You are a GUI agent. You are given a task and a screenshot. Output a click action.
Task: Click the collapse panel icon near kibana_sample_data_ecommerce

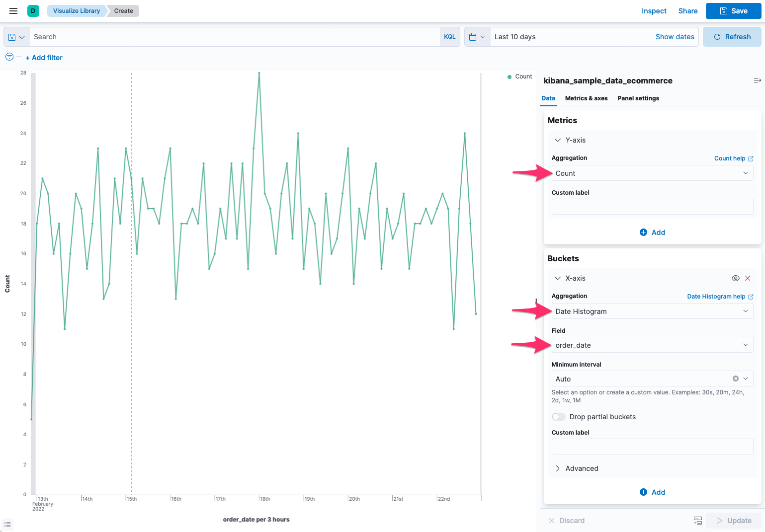point(757,80)
